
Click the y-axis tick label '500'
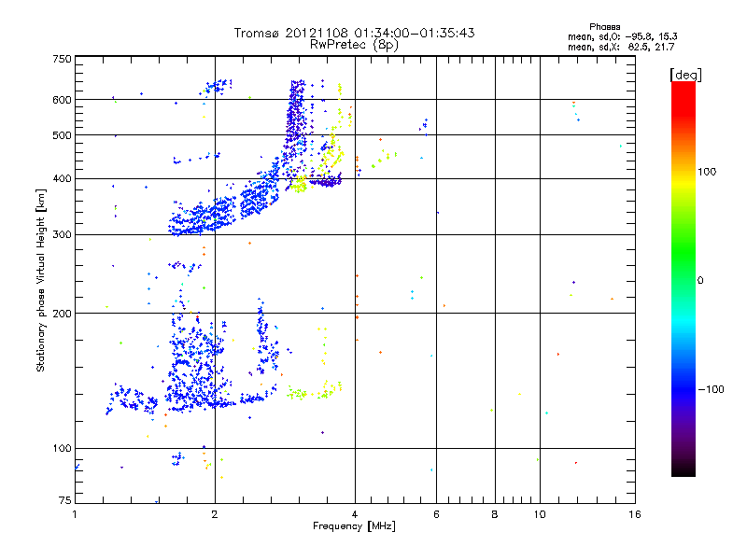(62, 135)
